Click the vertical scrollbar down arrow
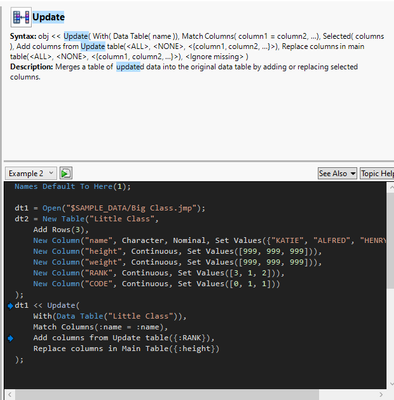394x400 pixels. [x=390, y=383]
